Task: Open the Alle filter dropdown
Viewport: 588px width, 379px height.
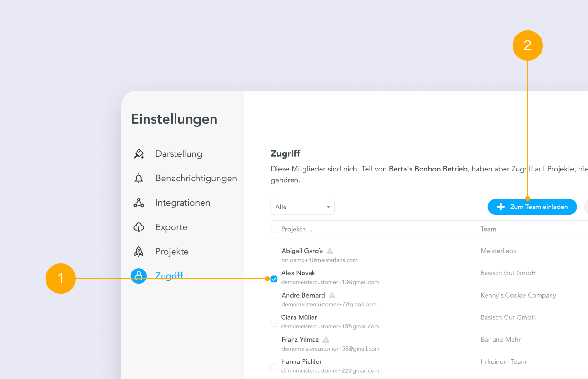Action: click(303, 207)
